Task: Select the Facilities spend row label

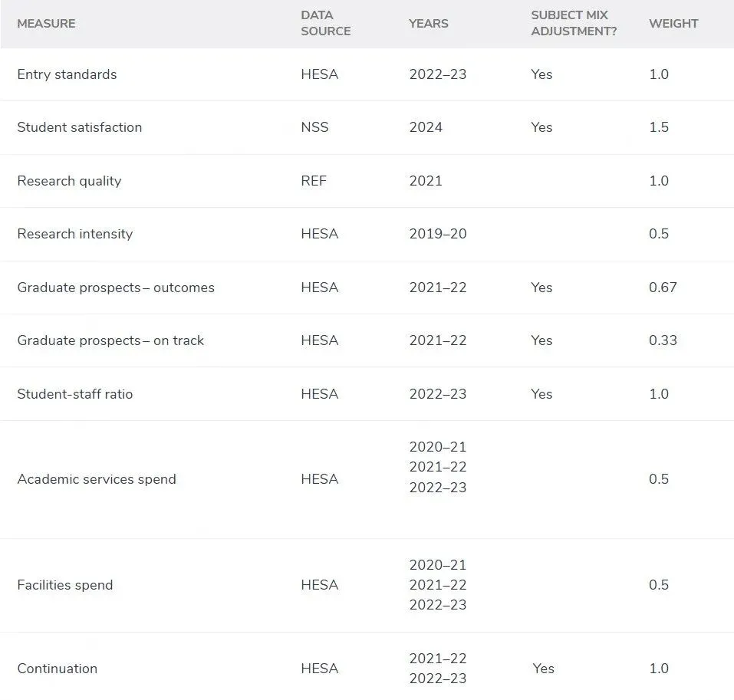Action: [x=65, y=585]
